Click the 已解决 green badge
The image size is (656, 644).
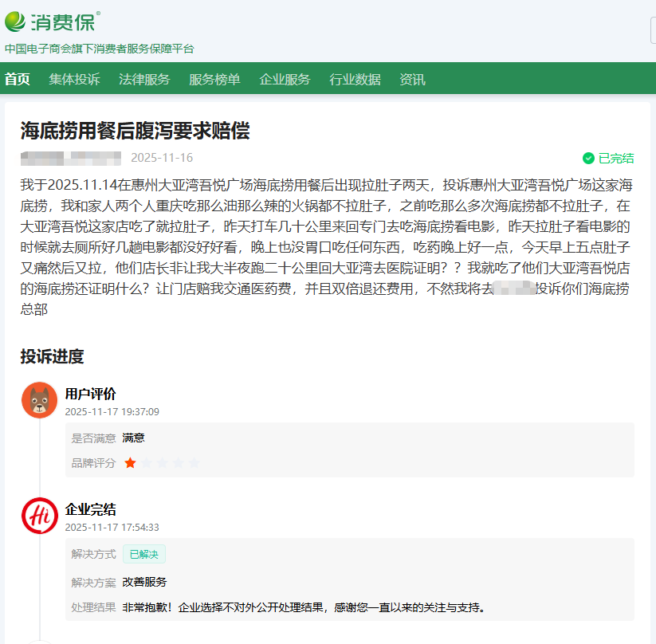(146, 554)
